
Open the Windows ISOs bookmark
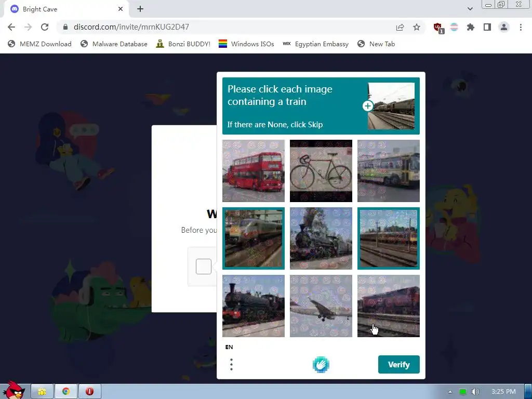[x=246, y=44]
